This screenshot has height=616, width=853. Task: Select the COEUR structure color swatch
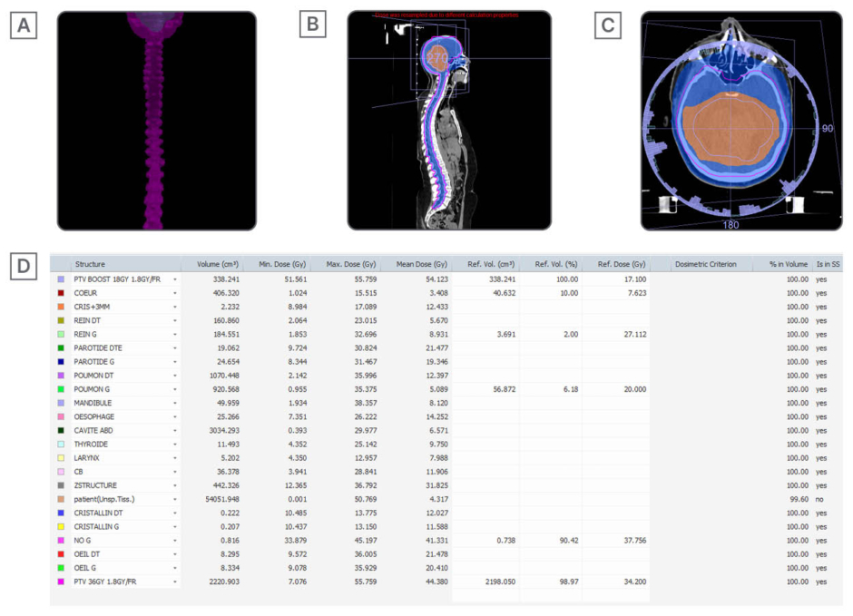point(61,293)
